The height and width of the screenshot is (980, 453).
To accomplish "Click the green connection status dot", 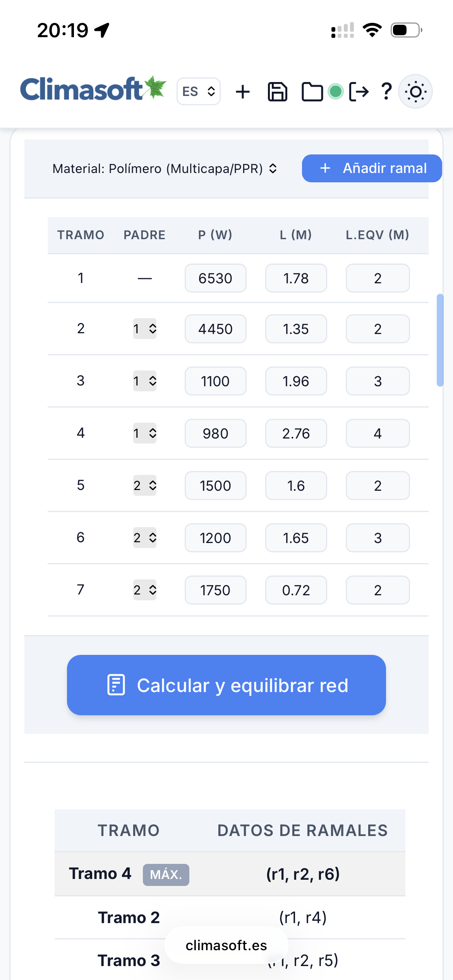I will 335,92.
